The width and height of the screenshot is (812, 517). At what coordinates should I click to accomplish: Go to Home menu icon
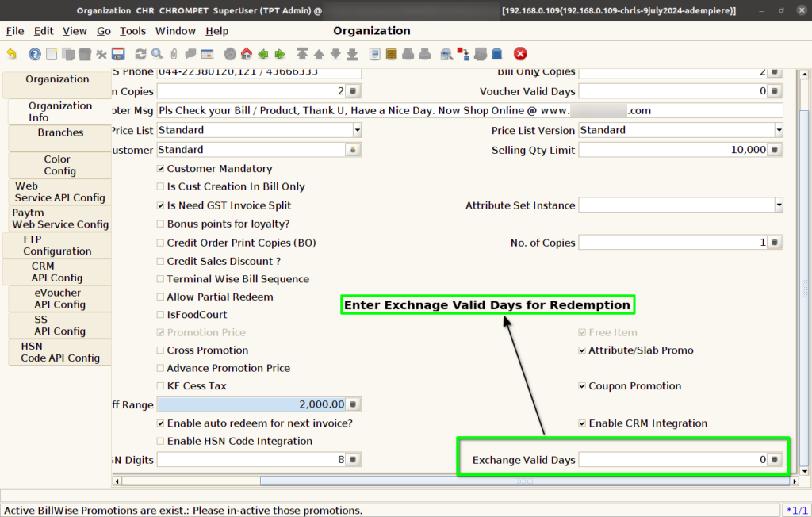(247, 53)
